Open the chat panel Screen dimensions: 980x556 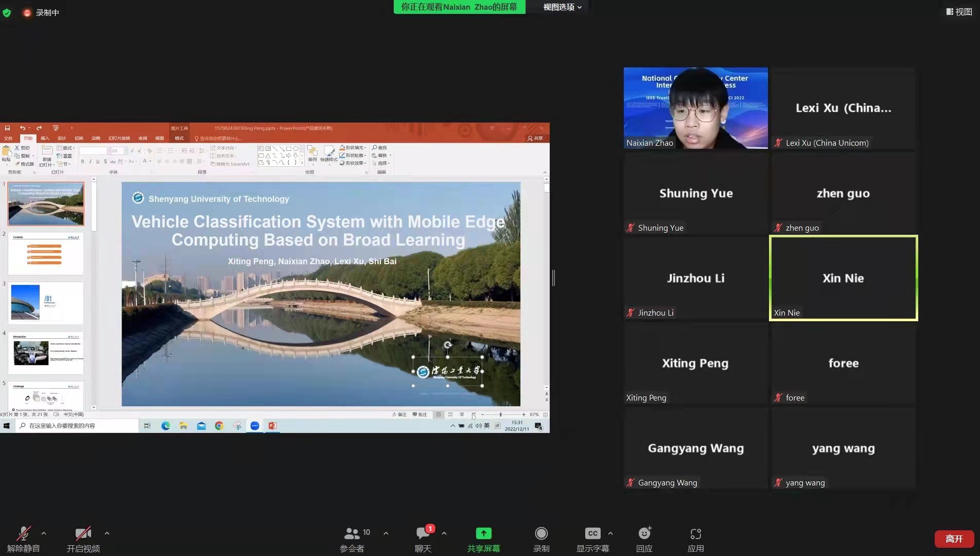pyautogui.click(x=423, y=534)
